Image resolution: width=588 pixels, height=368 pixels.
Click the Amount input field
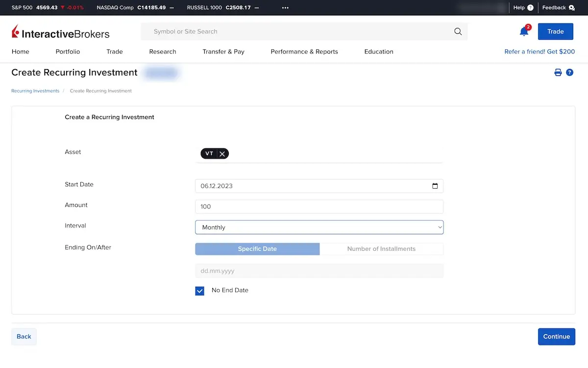[x=319, y=207]
